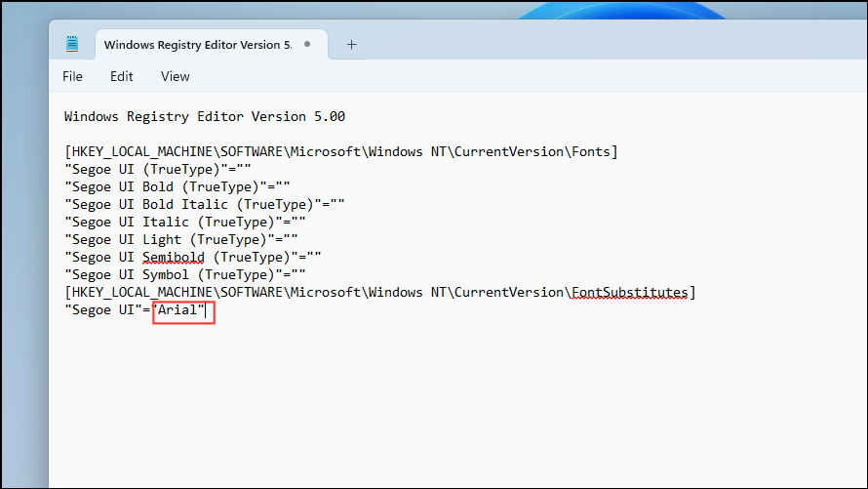Place cursor on "Segoe UI (TrueType)" line

pyautogui.click(x=158, y=170)
